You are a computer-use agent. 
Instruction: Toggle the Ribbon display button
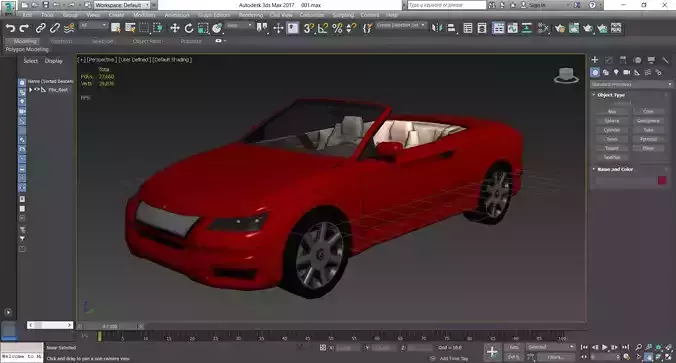pos(498,28)
